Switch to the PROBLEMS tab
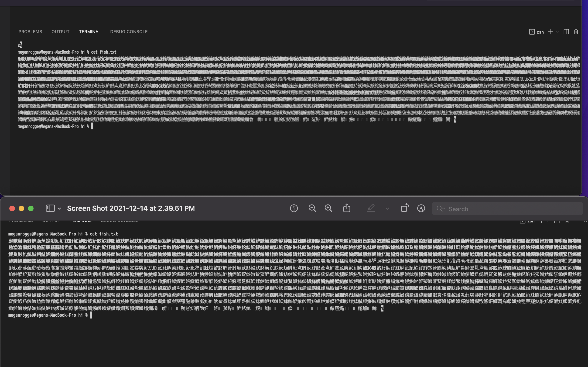 (x=30, y=31)
